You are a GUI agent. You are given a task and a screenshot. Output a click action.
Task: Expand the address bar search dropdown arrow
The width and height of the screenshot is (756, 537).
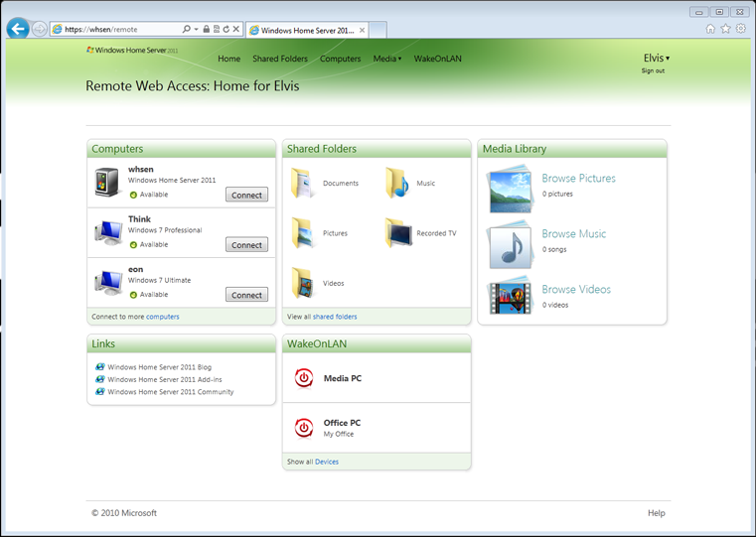[x=197, y=30]
